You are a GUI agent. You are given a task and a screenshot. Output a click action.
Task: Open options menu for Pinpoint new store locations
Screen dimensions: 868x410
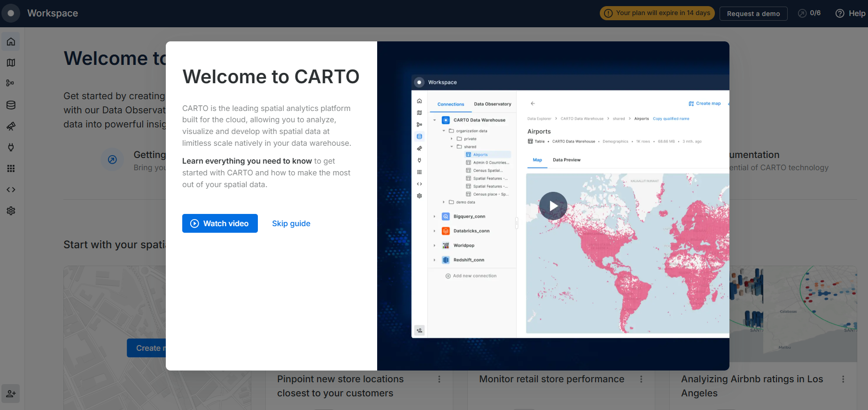(x=439, y=379)
